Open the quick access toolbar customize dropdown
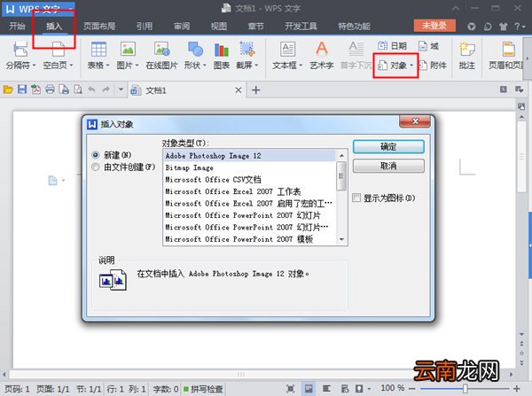 pyautogui.click(x=121, y=89)
